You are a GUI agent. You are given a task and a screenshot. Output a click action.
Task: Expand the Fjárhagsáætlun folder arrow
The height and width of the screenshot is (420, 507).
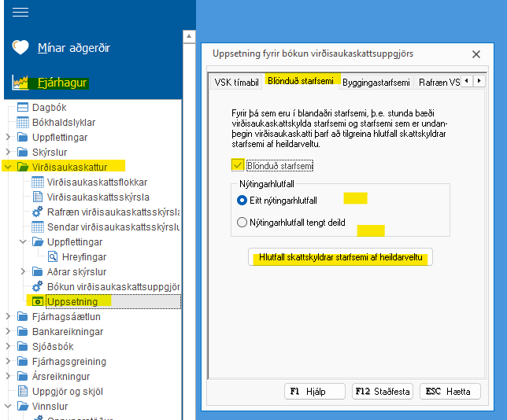point(8,316)
